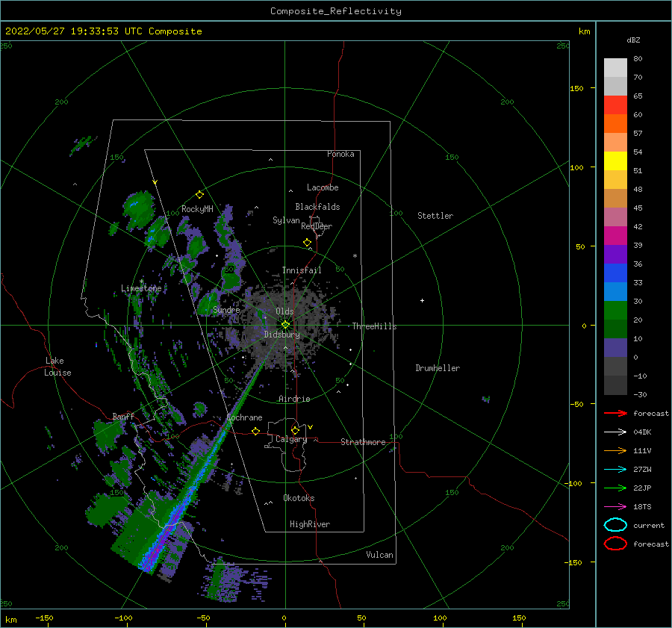Click the Blackfalds label
The height and width of the screenshot is (628, 672).
tap(317, 207)
